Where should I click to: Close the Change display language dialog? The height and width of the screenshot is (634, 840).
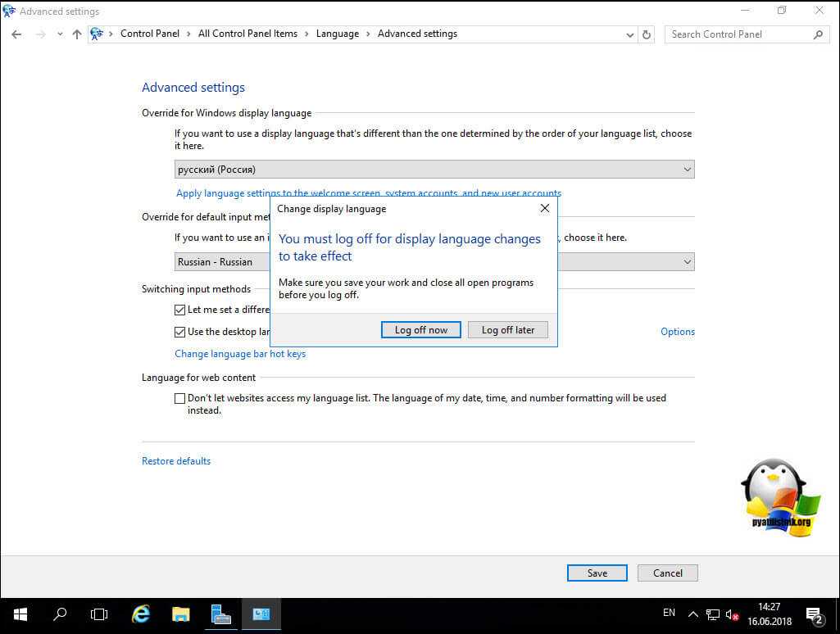545,209
